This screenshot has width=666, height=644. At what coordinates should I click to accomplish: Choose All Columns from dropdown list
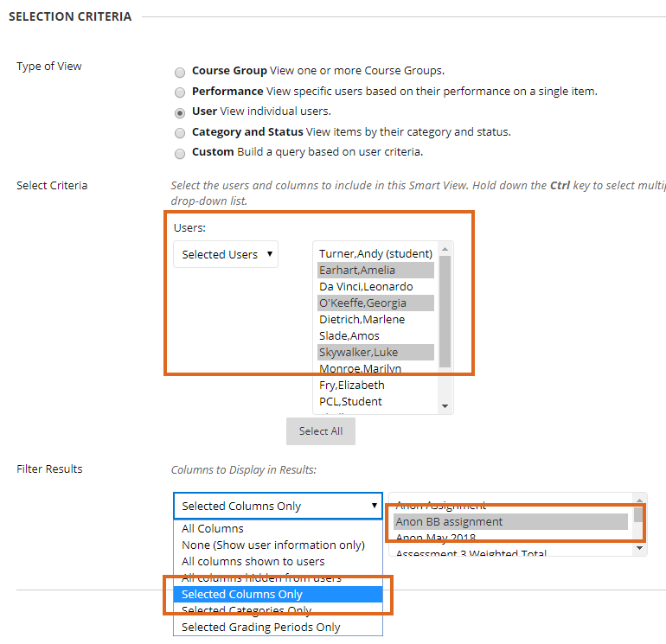tap(213, 528)
